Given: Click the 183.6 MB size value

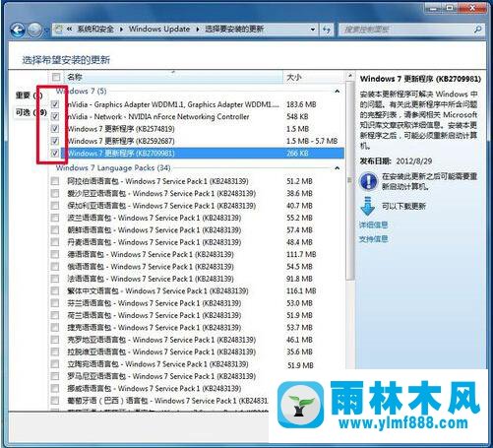Looking at the screenshot, I should 301,104.
